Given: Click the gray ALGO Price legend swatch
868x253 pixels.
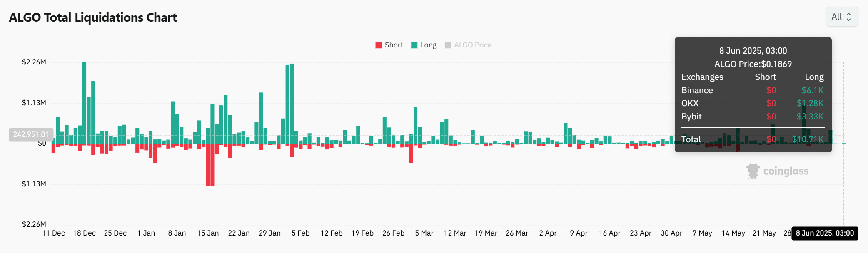Looking at the screenshot, I should click(448, 45).
